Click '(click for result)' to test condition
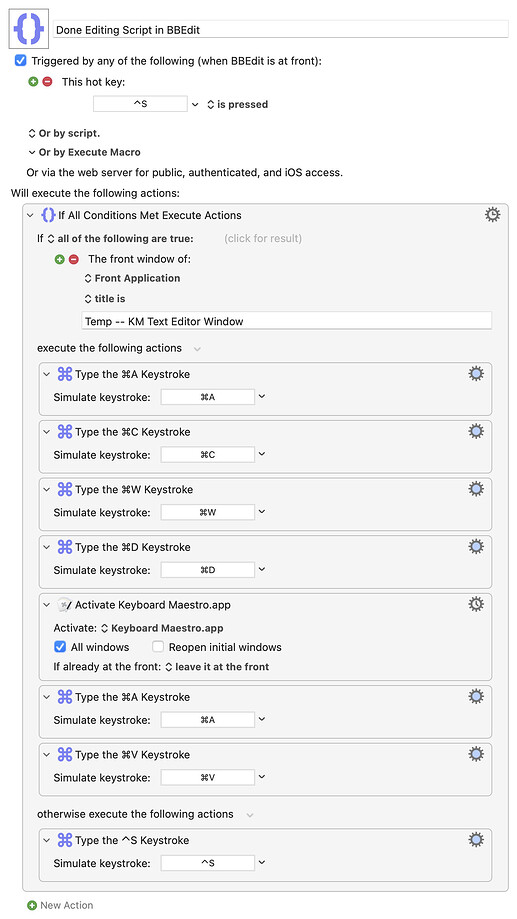Viewport: 517px width, 919px height. 263,239
